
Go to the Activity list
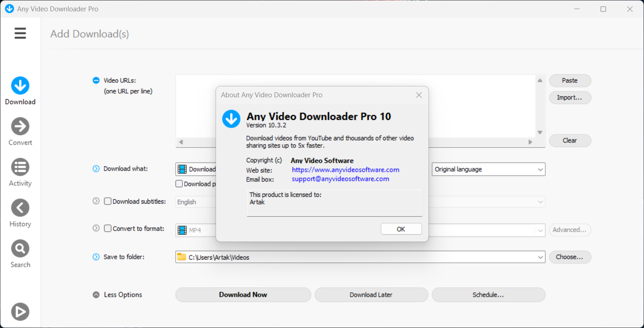(x=20, y=172)
